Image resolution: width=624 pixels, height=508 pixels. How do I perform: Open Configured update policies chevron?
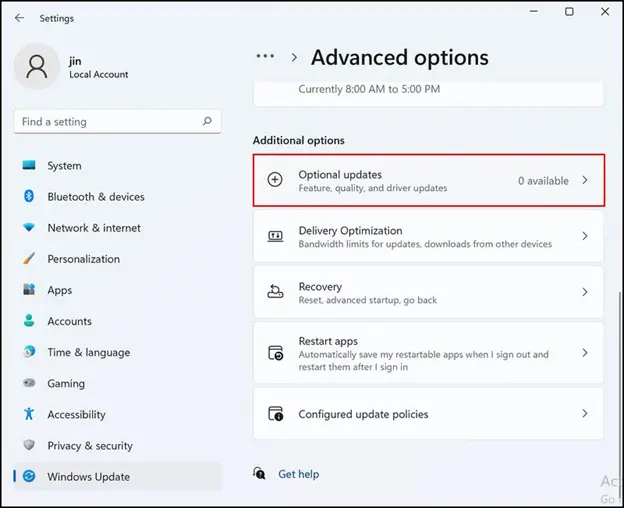pyautogui.click(x=585, y=413)
